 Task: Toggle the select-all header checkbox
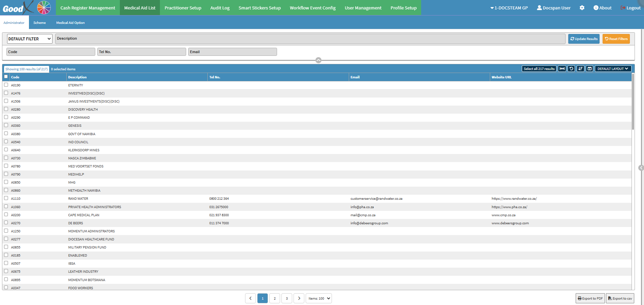click(6, 77)
